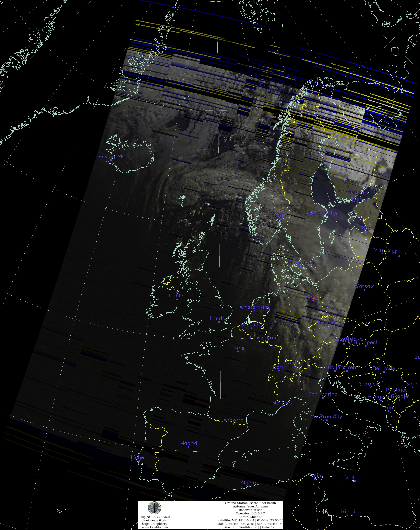Viewport: 420px width, 530px height.
Task: Click the Luxembourg city label
Action: [266, 338]
